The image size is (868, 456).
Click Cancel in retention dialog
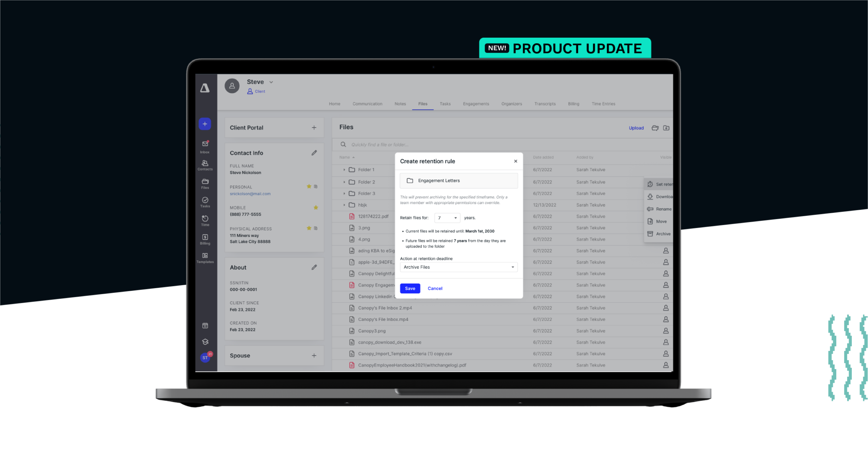(x=435, y=289)
